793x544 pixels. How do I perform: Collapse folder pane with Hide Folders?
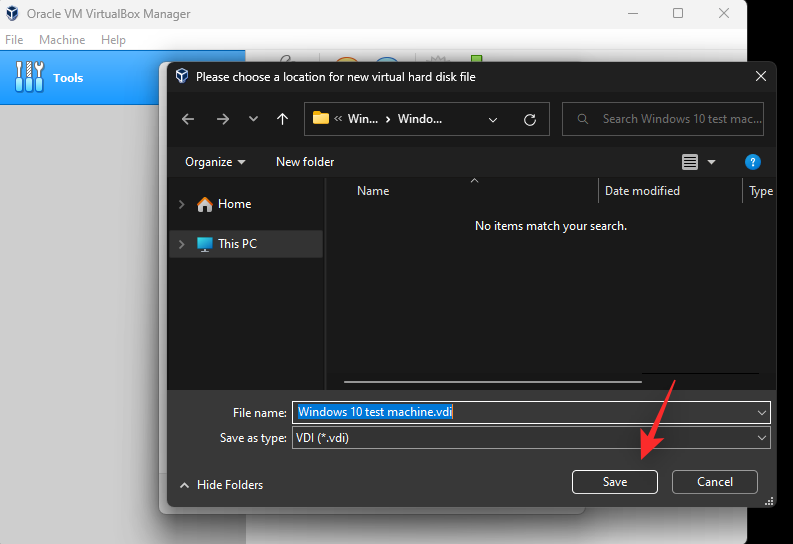221,485
